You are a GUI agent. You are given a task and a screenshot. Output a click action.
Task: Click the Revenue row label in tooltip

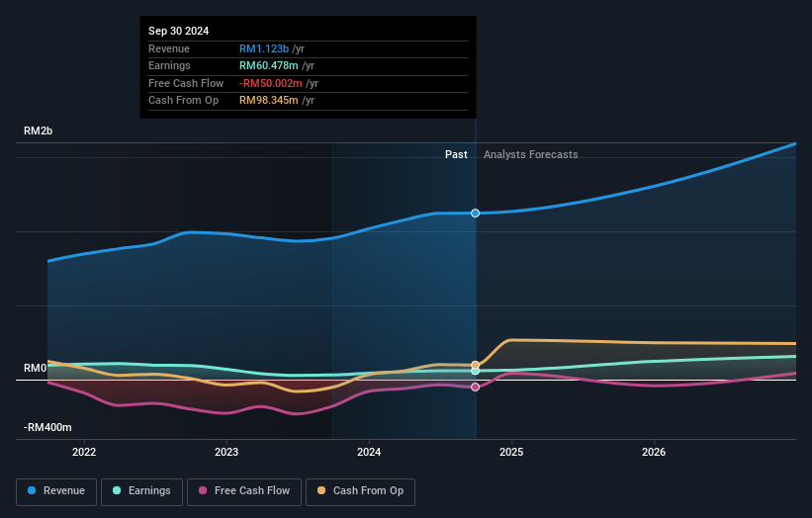tap(169, 48)
